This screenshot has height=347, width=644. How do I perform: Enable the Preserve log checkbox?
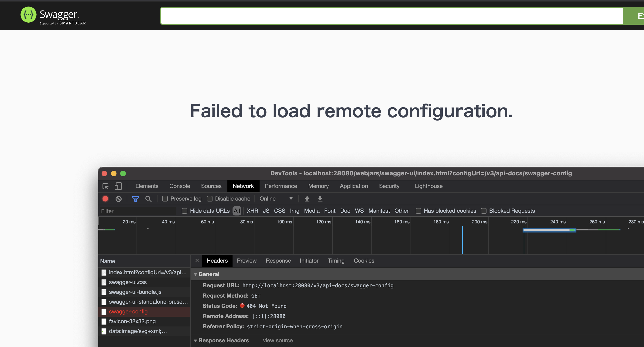[x=165, y=199]
